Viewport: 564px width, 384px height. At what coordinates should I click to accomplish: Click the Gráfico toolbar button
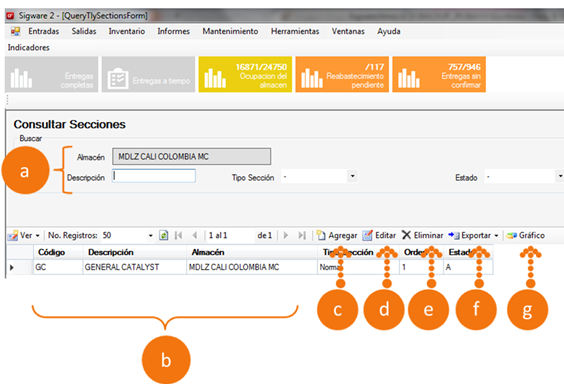point(526,236)
